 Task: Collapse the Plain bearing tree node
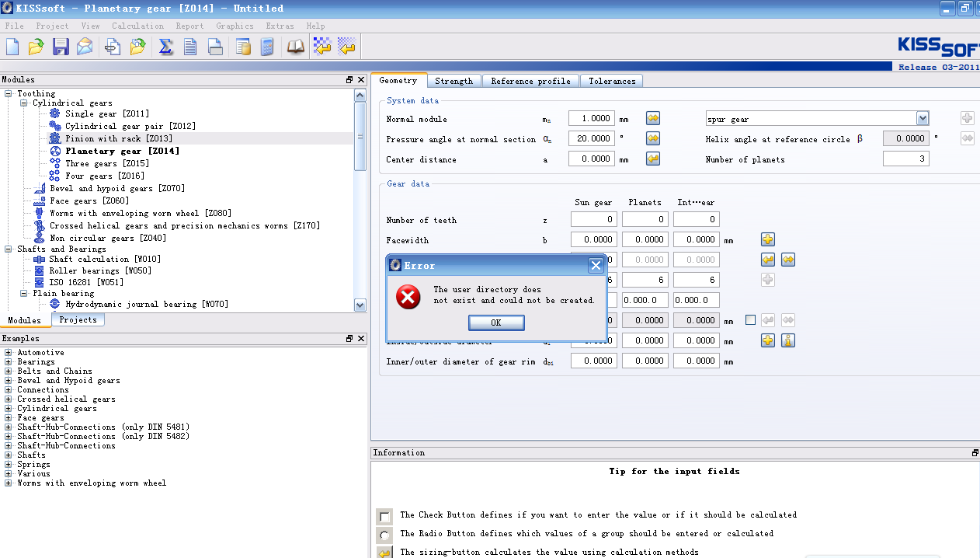(x=24, y=294)
